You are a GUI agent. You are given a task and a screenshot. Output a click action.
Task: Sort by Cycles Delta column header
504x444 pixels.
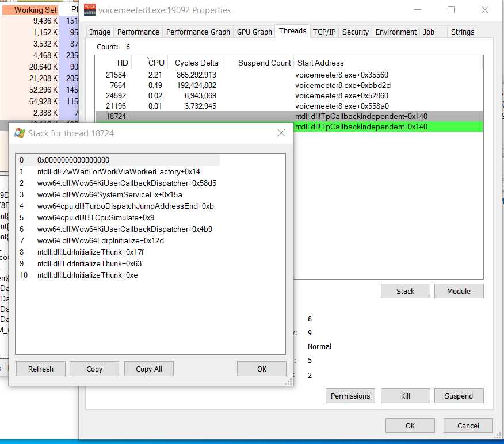(x=197, y=63)
